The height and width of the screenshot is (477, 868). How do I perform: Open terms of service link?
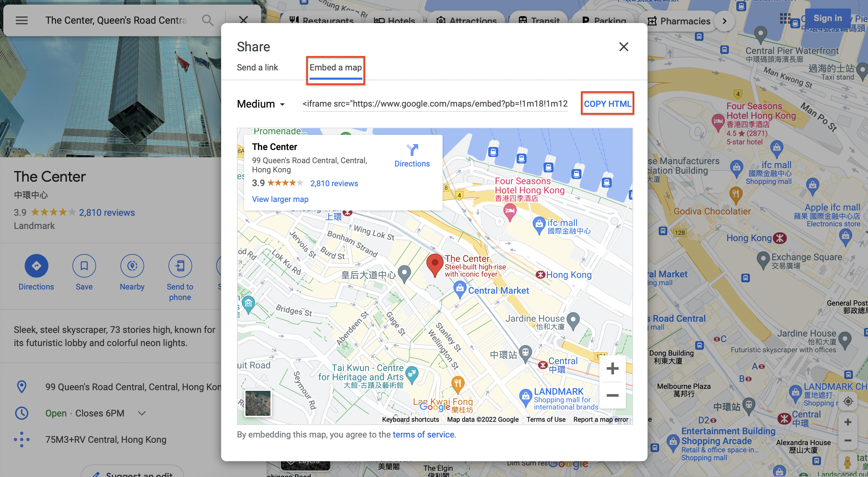(423, 435)
